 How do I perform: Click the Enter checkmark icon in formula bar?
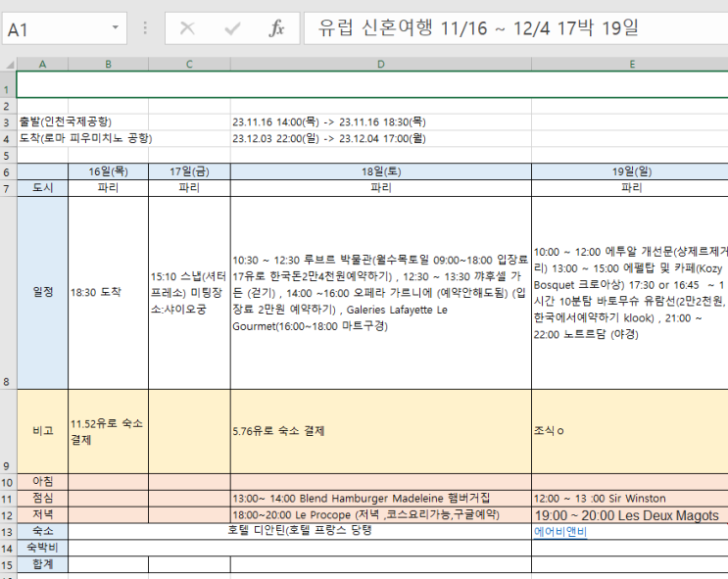click(x=231, y=28)
